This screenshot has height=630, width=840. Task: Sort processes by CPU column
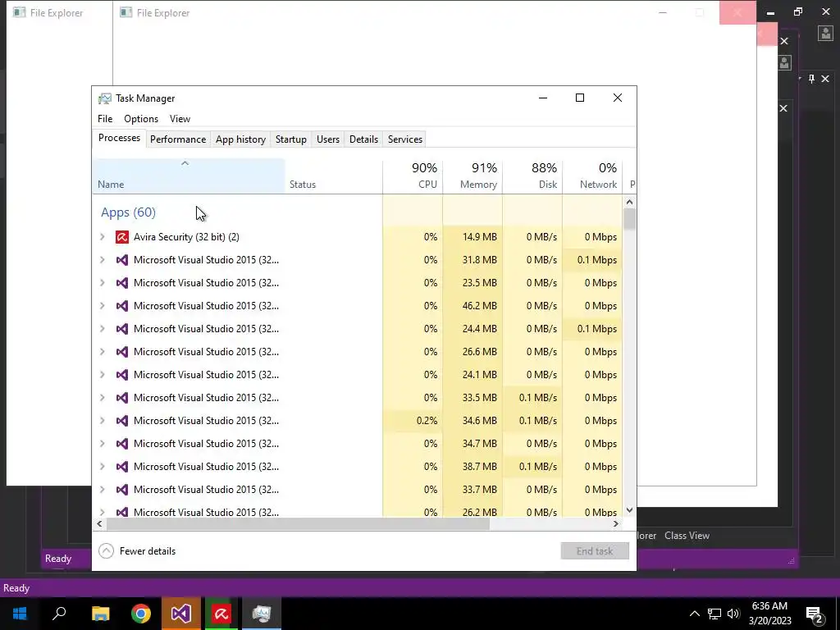click(413, 176)
